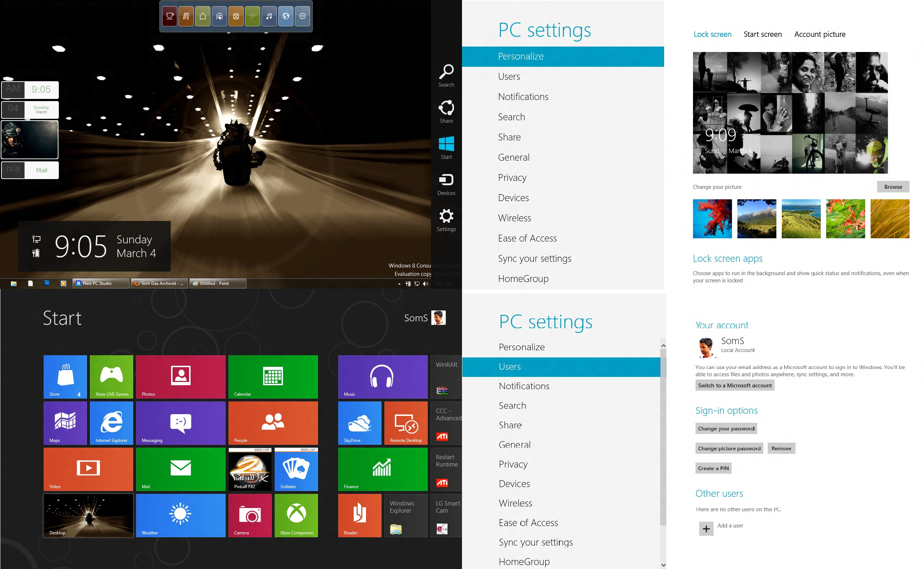Viewport: 924px width, 569px height.
Task: Click the Photoshop icon on the taskbar
Action: tap(47, 283)
